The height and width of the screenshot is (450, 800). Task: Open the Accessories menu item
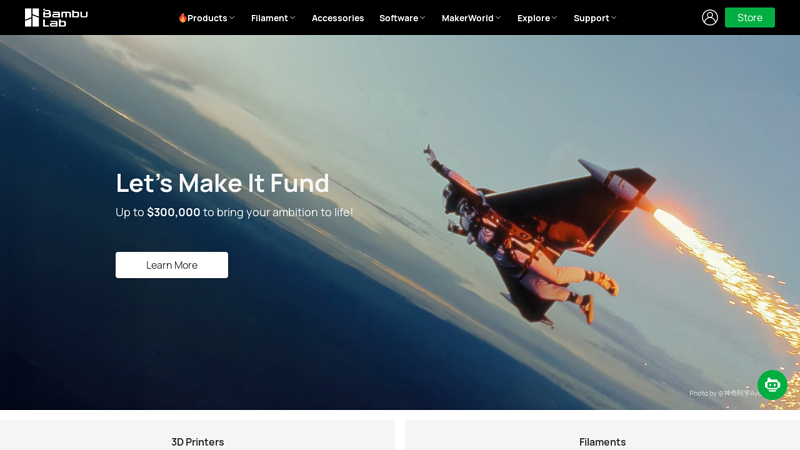(x=338, y=18)
